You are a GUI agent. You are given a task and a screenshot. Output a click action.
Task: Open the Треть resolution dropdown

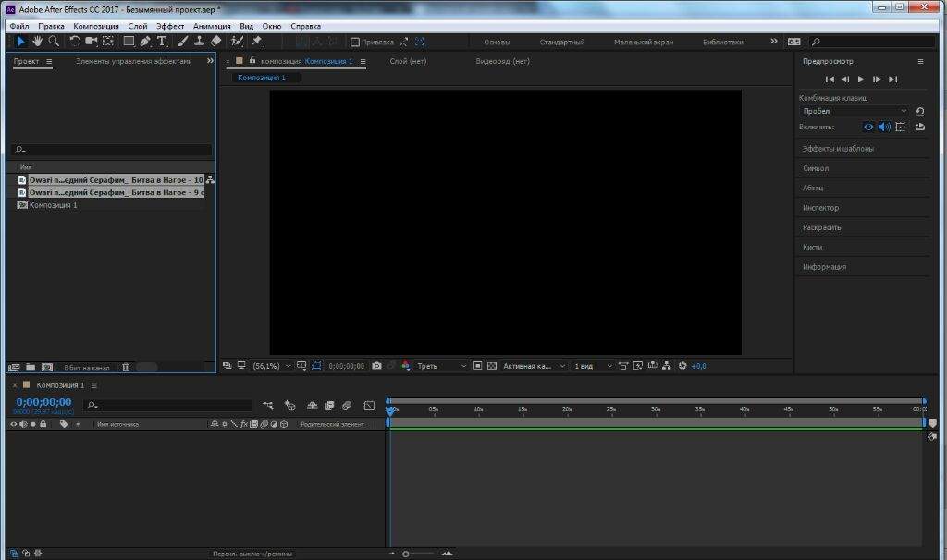[x=441, y=366]
